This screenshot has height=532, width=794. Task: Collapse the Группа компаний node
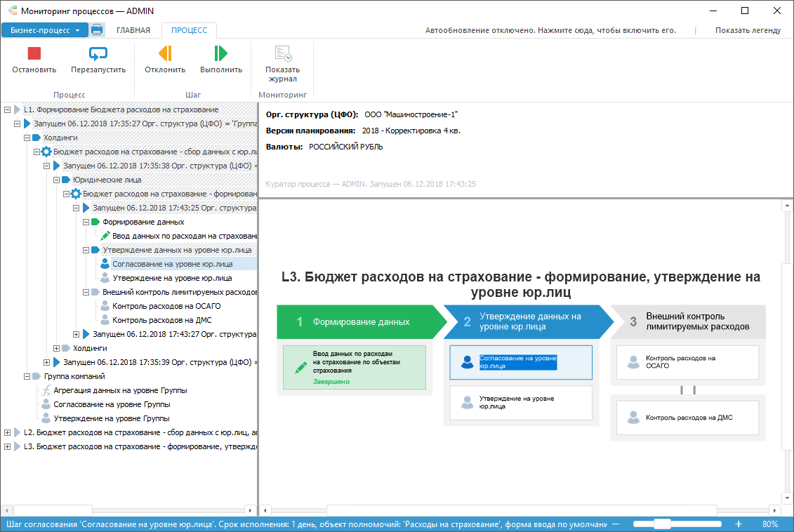pyautogui.click(x=27, y=376)
